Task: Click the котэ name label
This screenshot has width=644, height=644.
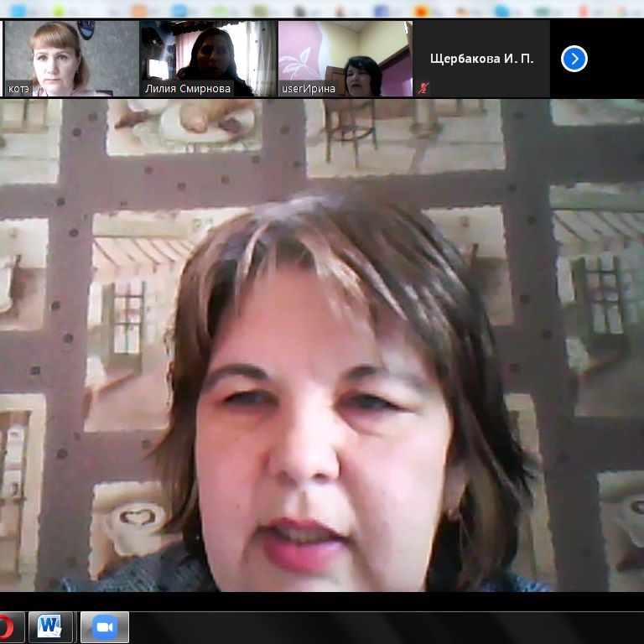Action: coord(18,89)
